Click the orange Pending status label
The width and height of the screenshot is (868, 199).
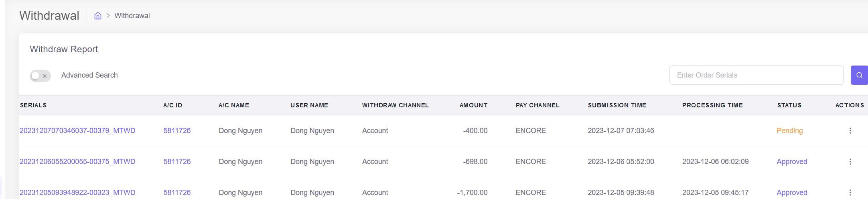pos(789,131)
